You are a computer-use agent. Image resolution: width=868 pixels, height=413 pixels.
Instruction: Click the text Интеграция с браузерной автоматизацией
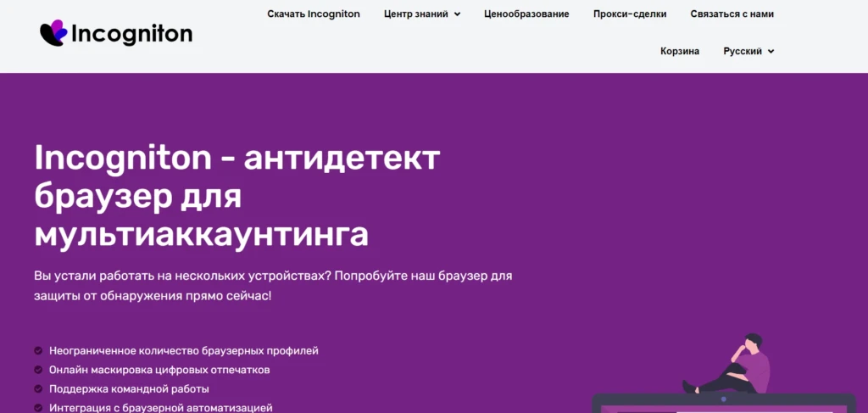161,408
